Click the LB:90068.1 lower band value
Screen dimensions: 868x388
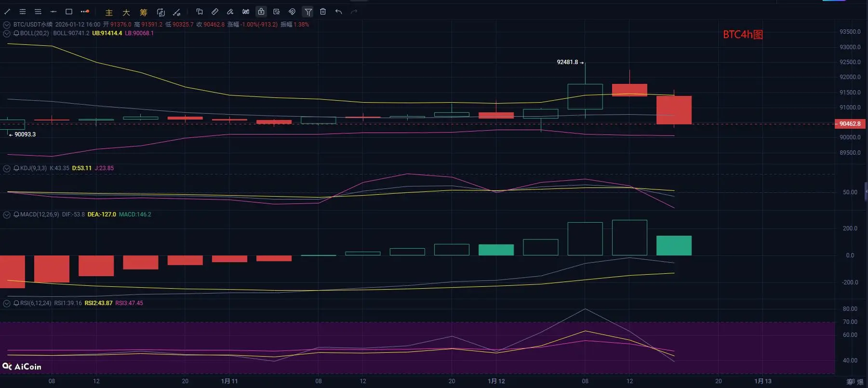click(139, 33)
